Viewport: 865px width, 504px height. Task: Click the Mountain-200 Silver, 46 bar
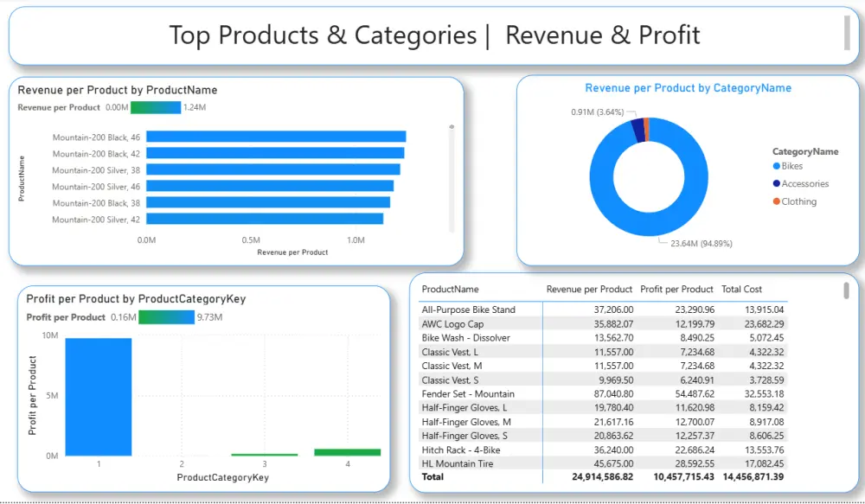point(270,186)
